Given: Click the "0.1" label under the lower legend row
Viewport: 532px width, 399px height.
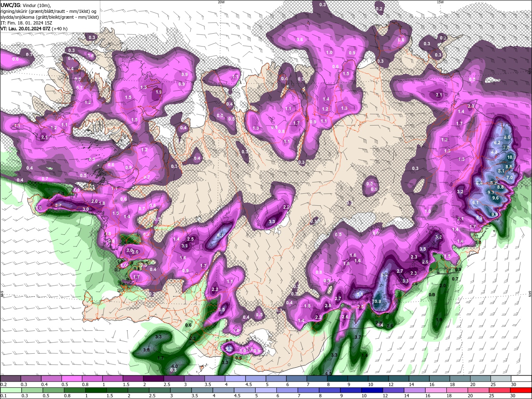Looking at the screenshot, I should click(3, 396).
